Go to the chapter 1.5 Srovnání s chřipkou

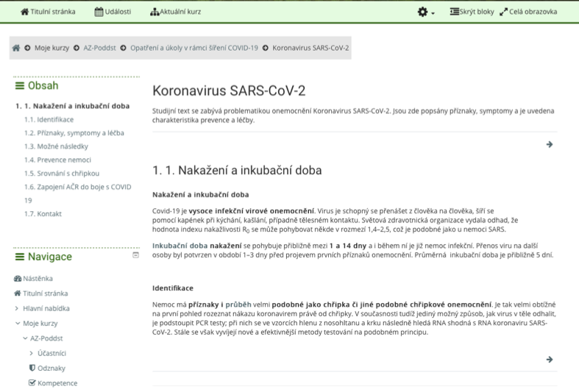point(62,174)
